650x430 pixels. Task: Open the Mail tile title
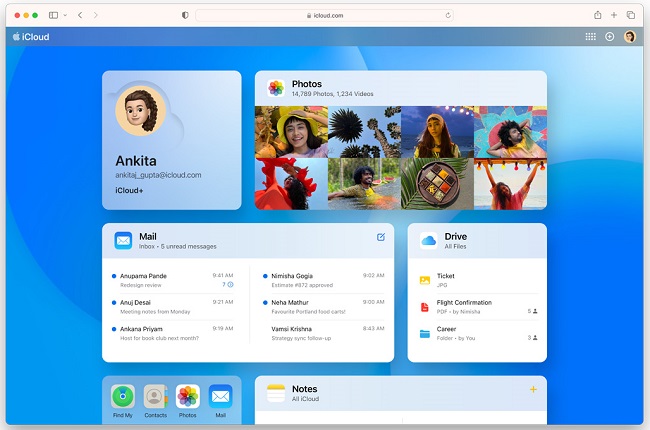(148, 236)
